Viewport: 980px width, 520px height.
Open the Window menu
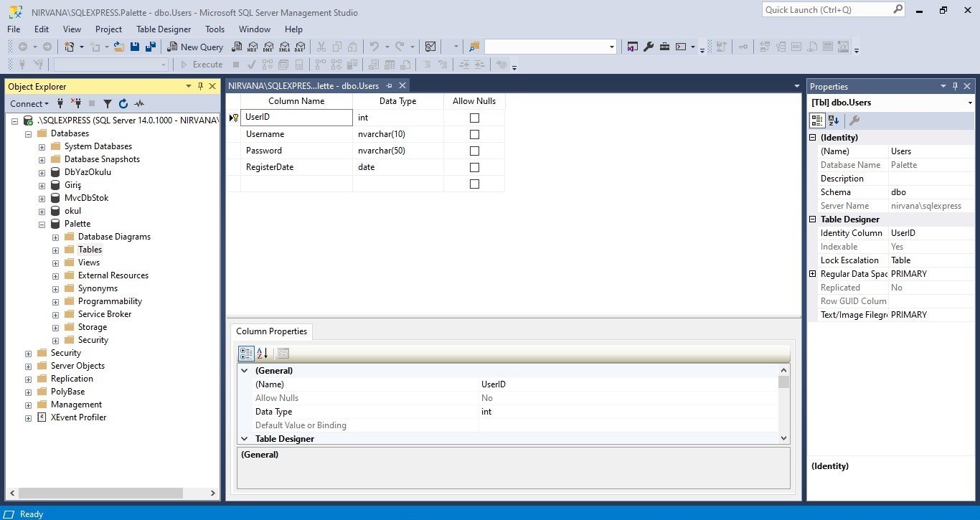(255, 29)
